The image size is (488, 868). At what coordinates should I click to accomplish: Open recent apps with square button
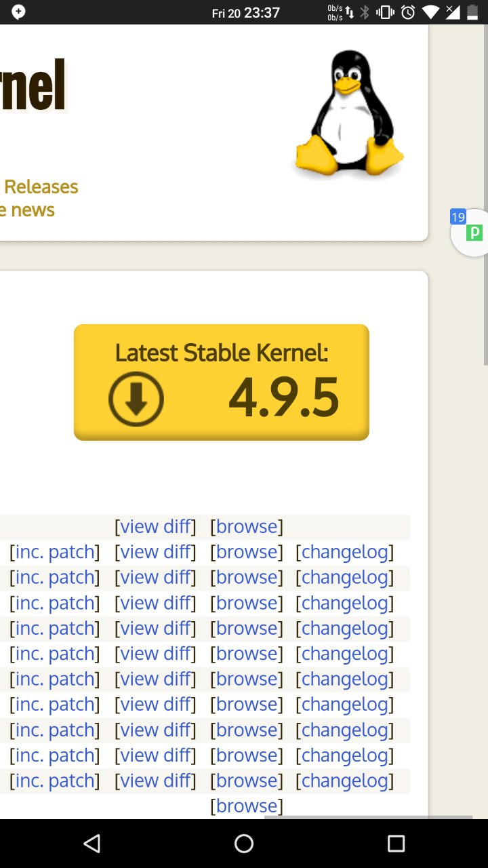pos(396,843)
